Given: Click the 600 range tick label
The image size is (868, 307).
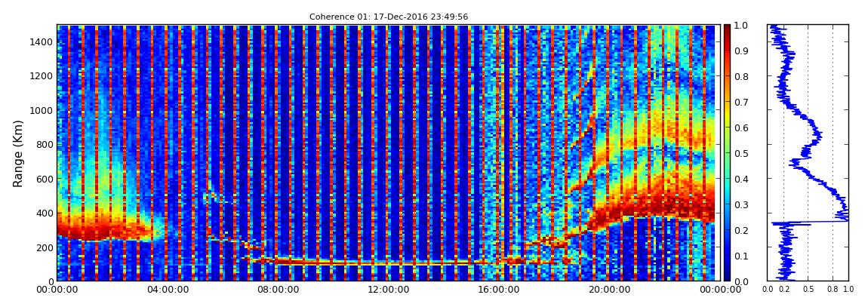Looking at the screenshot, I should click(45, 179).
